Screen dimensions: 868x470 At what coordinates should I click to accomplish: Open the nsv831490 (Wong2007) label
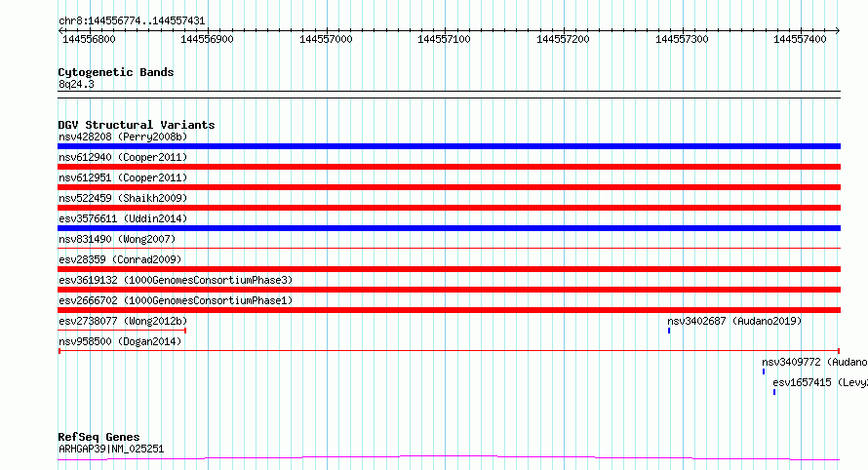pyautogui.click(x=117, y=239)
